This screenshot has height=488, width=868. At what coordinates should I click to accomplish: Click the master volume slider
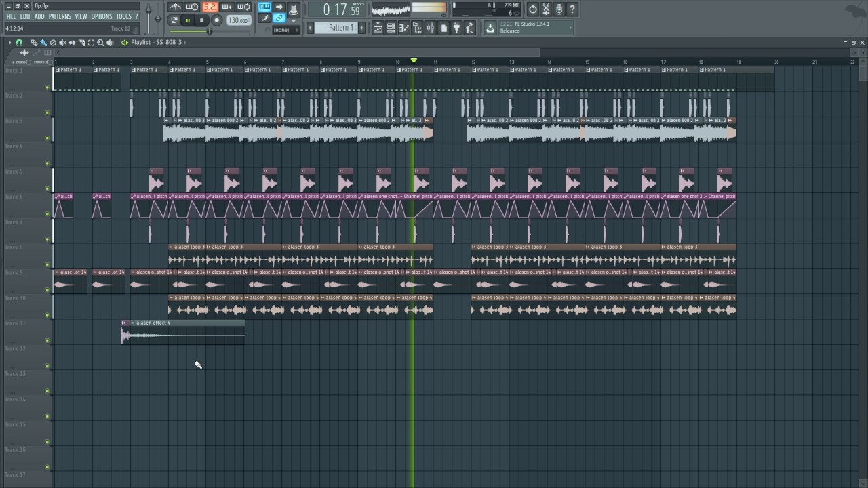point(148,18)
